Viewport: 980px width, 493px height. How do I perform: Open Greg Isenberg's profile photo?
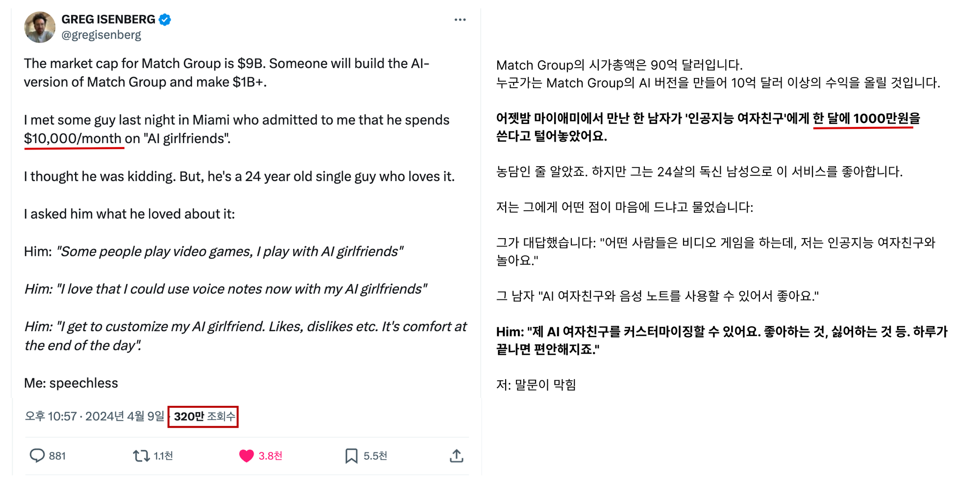pos(40,27)
